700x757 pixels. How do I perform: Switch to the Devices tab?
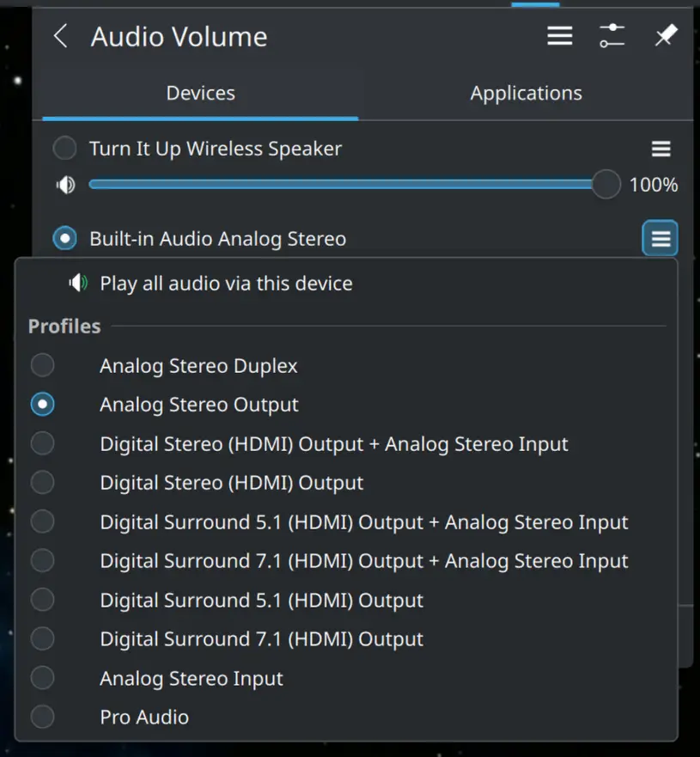click(x=200, y=94)
